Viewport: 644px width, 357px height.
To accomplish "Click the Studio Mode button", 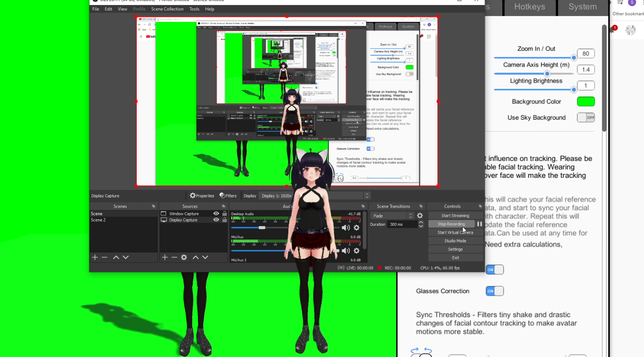I will (455, 241).
